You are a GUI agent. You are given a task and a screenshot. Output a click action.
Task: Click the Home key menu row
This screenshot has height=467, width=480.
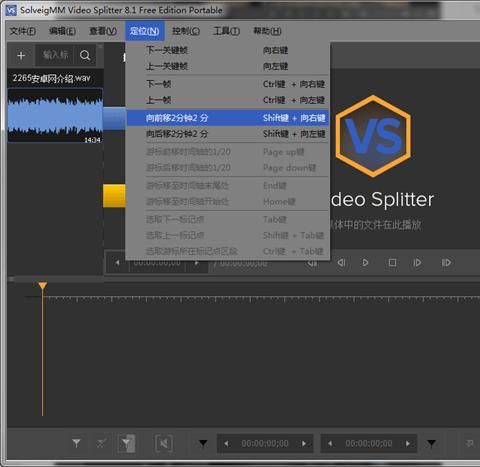point(228,202)
